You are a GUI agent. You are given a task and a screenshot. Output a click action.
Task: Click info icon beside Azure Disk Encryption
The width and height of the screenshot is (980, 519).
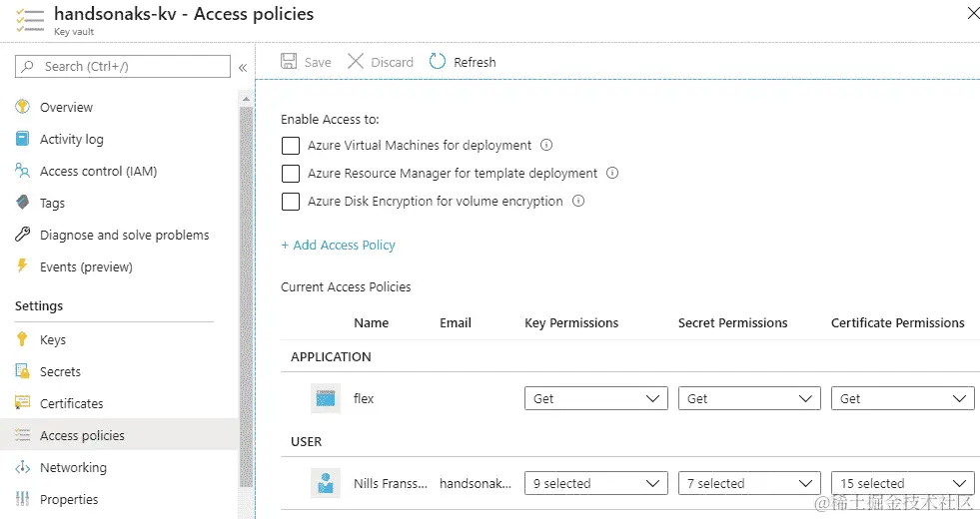[577, 201]
